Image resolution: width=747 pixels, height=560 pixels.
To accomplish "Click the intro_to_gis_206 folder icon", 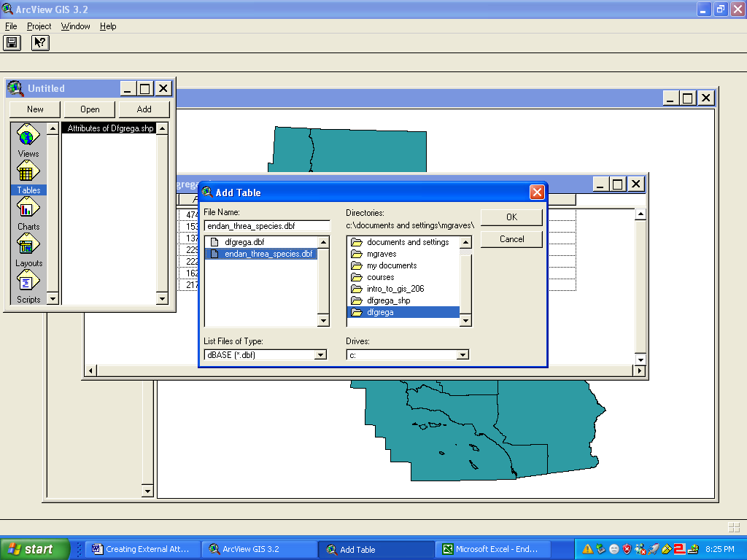I will 356,289.
